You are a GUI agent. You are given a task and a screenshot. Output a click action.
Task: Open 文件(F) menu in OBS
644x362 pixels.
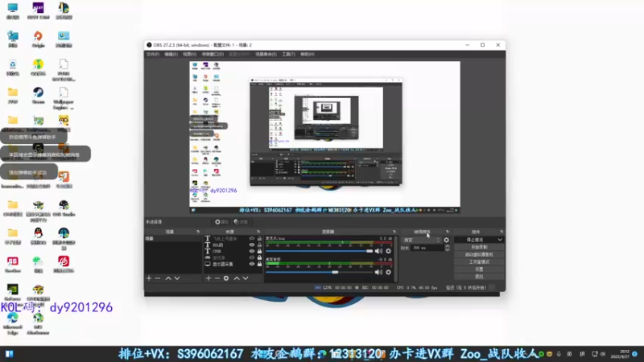point(153,54)
